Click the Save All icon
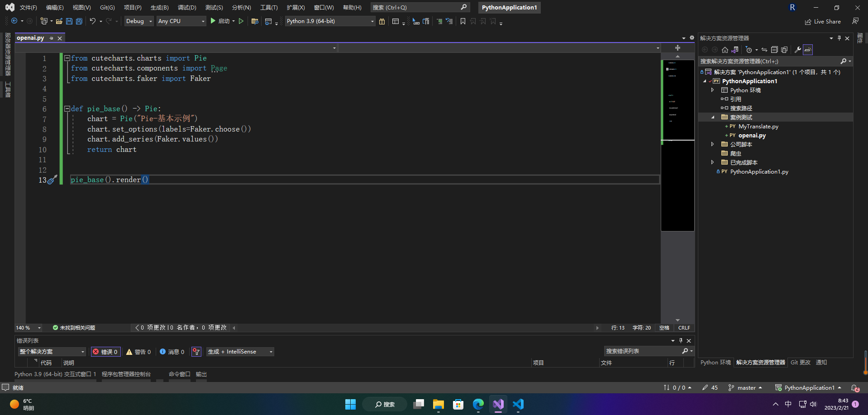This screenshot has height=415, width=868. (79, 21)
